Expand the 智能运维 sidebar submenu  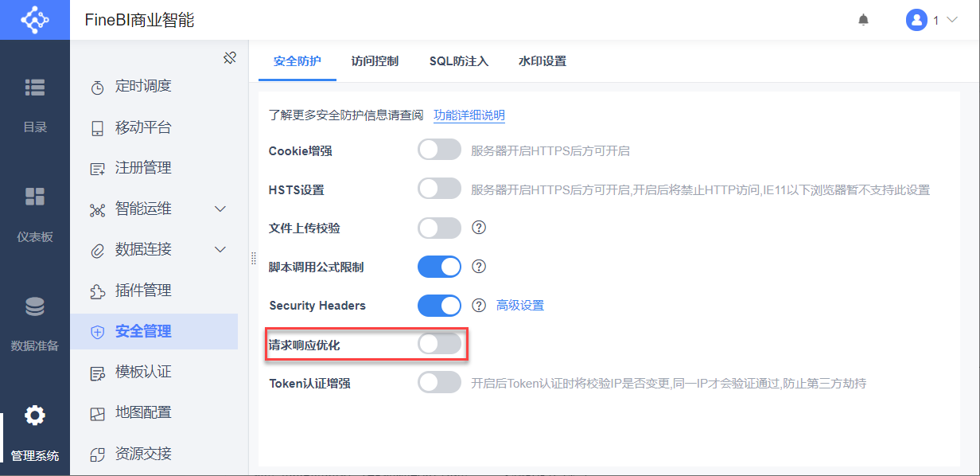(x=221, y=209)
